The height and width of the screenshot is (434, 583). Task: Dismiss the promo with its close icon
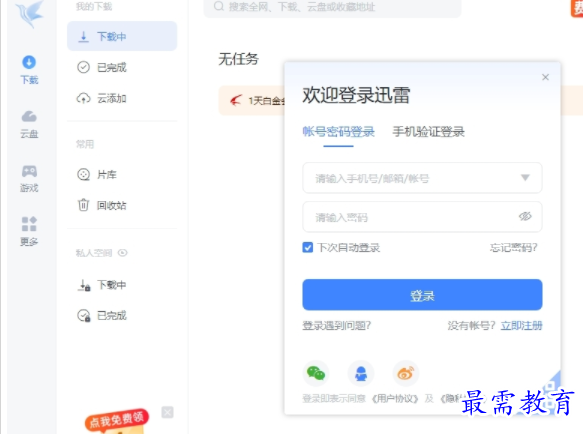click(x=167, y=412)
